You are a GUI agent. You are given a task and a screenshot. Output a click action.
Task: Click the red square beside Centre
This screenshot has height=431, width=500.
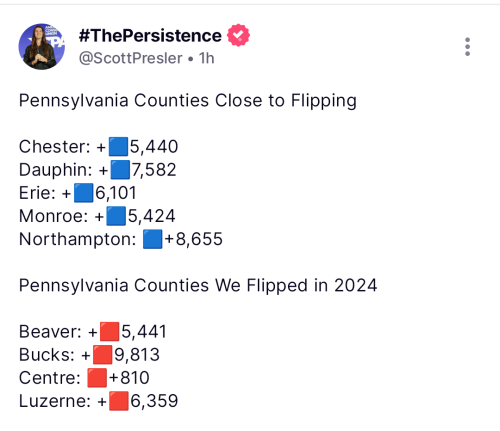(97, 378)
